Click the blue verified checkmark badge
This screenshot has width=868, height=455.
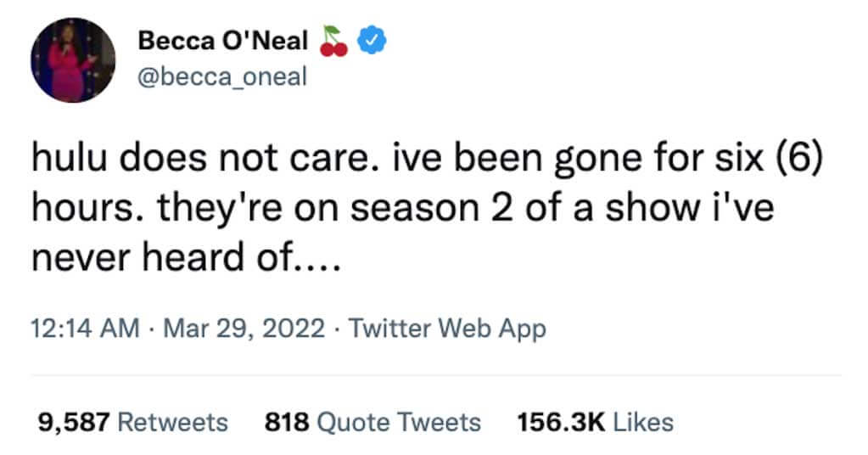click(x=372, y=41)
